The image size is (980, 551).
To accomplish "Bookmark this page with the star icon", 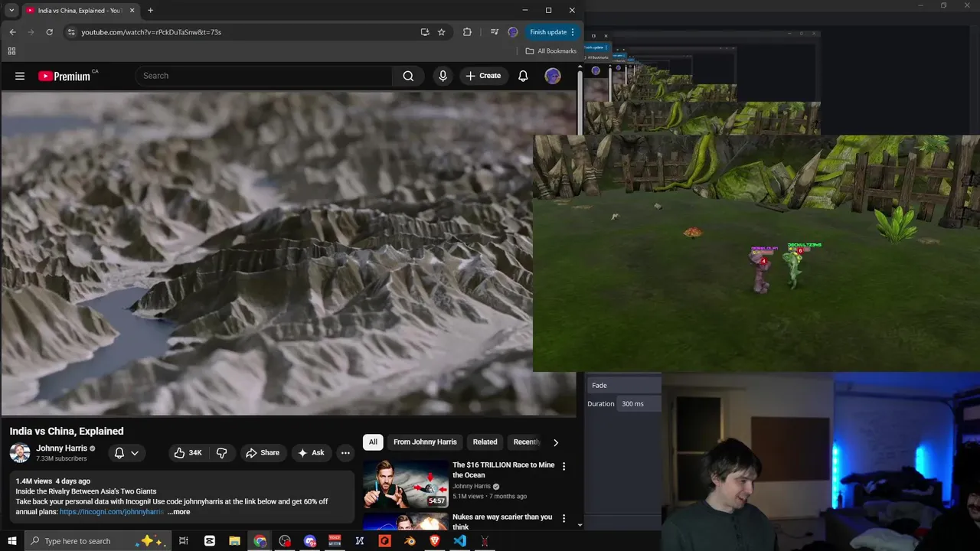I will pyautogui.click(x=442, y=32).
